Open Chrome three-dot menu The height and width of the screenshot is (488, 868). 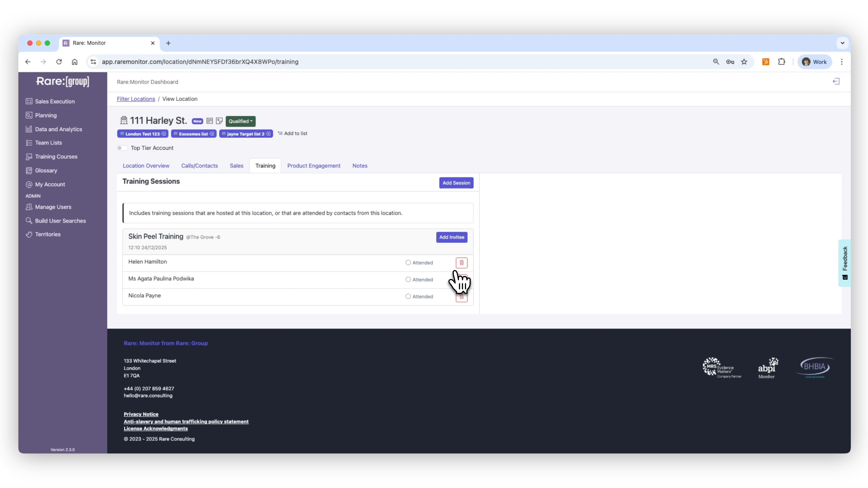(842, 62)
